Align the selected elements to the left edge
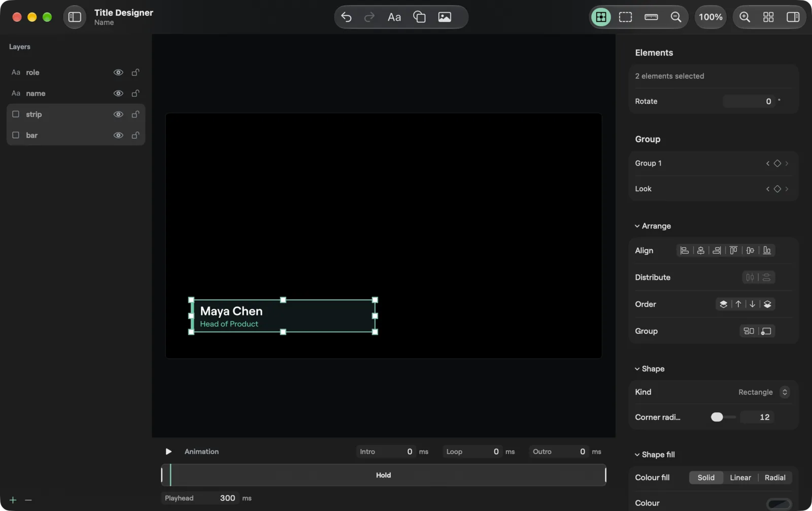 pos(685,250)
